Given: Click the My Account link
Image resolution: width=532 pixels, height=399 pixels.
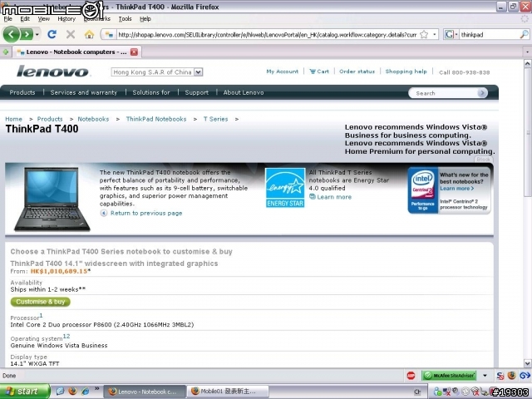Looking at the screenshot, I should click(x=283, y=71).
